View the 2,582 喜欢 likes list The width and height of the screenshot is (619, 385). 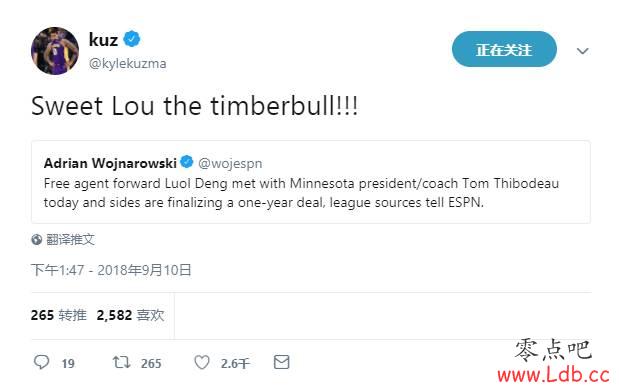pyautogui.click(x=130, y=315)
